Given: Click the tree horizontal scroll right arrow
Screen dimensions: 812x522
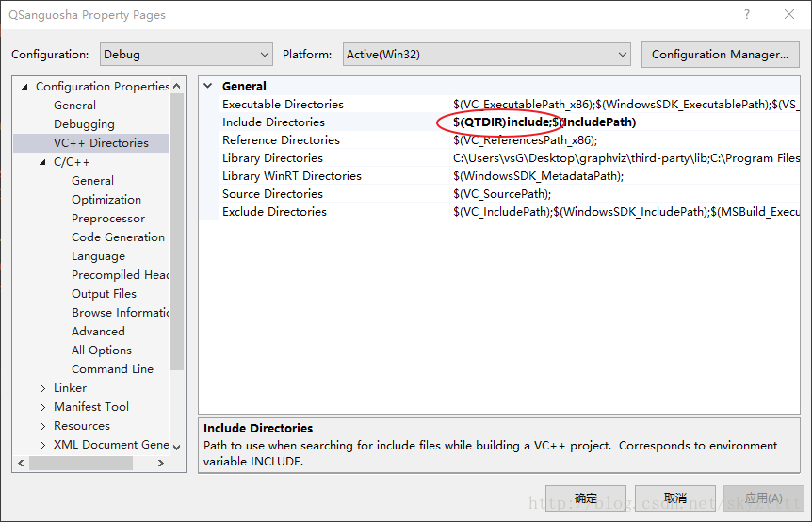Looking at the screenshot, I should click(161, 463).
